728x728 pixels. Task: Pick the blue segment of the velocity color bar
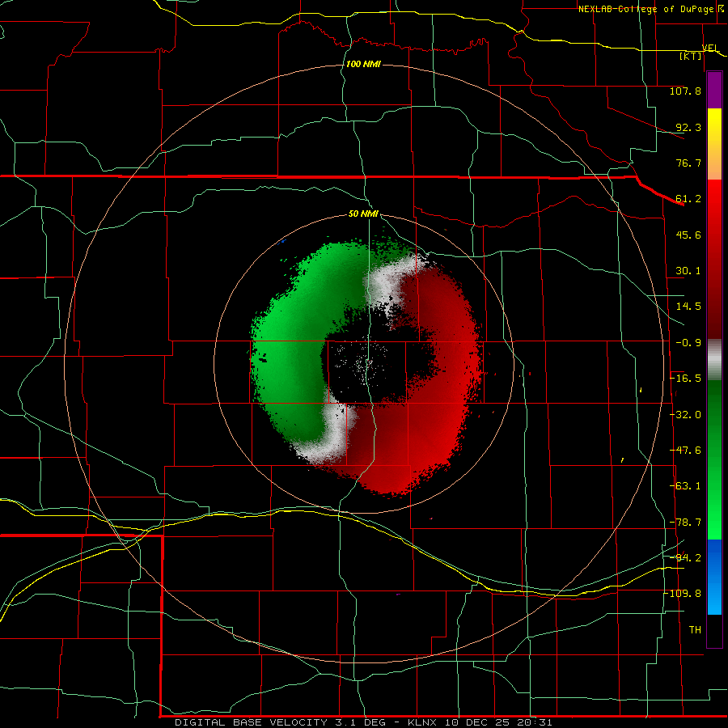coord(714,577)
